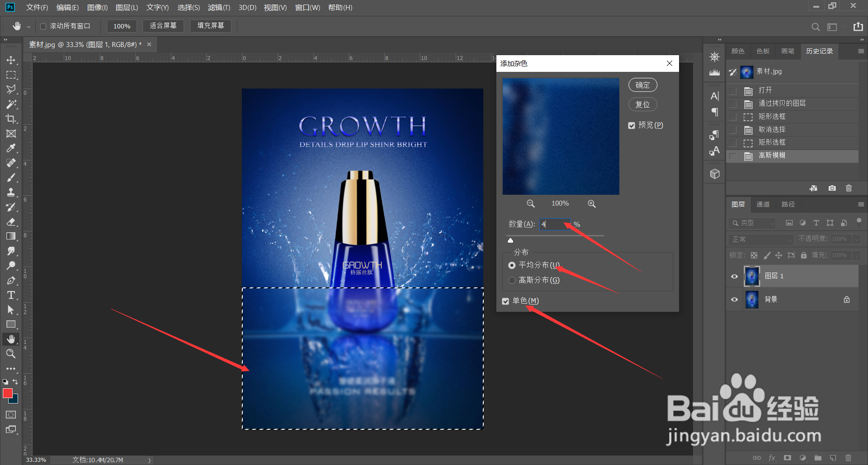This screenshot has height=465, width=868.
Task: Click the 适合屏幕 button
Action: [163, 26]
